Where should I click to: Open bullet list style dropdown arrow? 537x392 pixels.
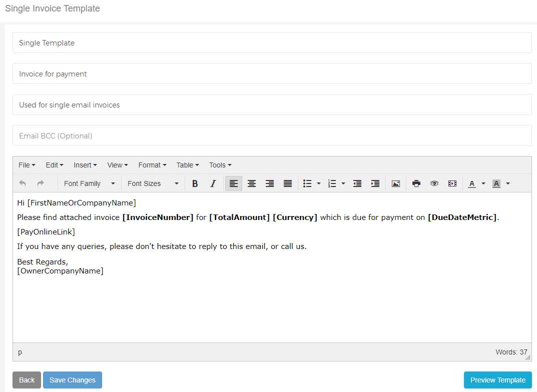[319, 183]
